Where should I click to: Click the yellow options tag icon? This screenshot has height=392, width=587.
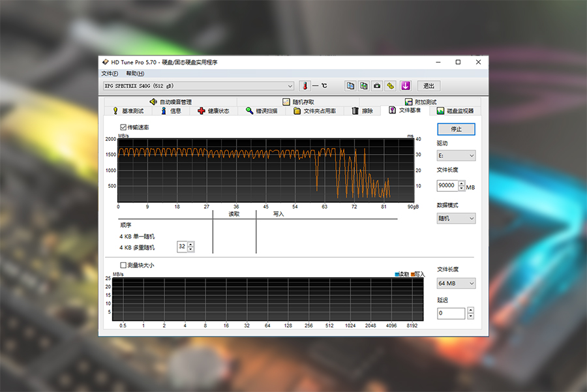point(390,85)
